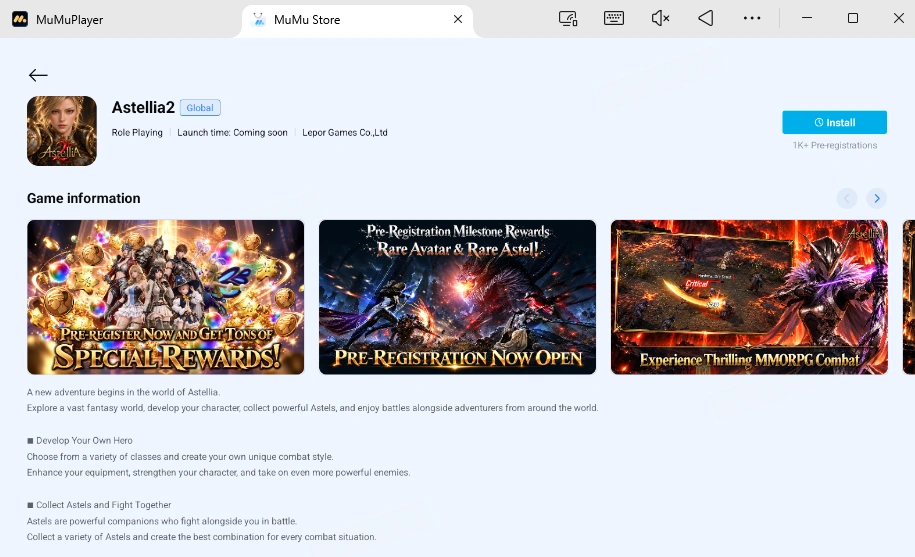The image size is (915, 557).
Task: Click the Game information heading
Action: coord(83,198)
